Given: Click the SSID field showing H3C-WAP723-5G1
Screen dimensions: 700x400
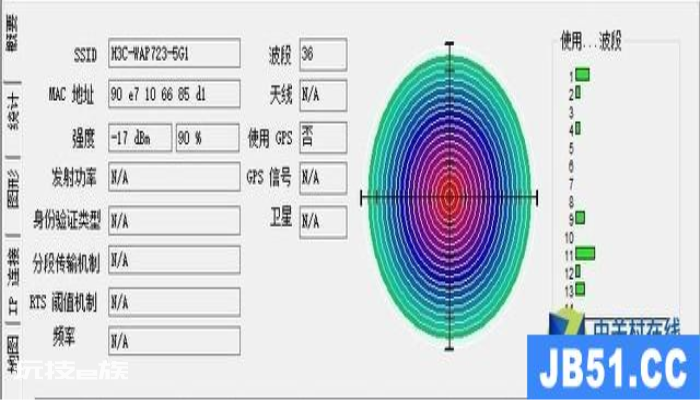Looking at the screenshot, I should click(x=174, y=54).
